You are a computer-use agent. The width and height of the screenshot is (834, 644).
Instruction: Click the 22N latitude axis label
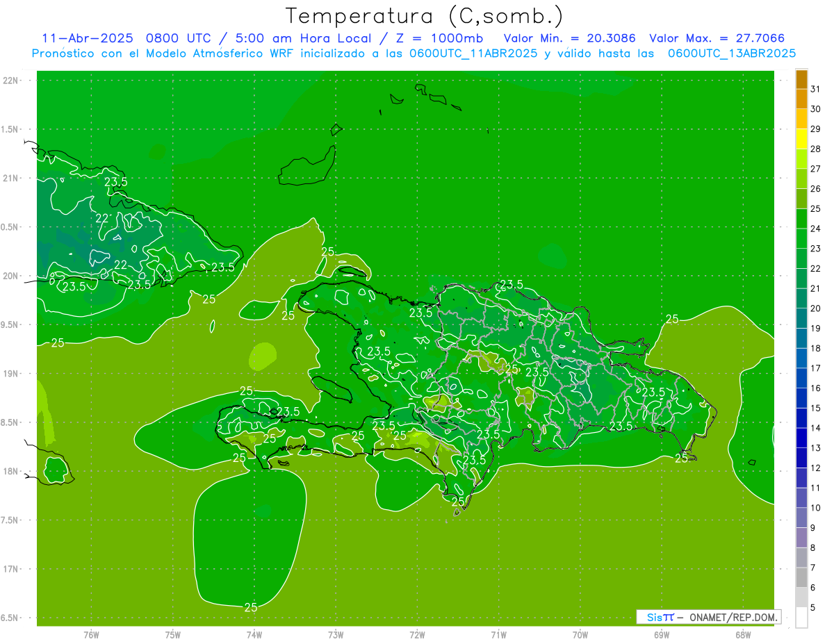[10, 81]
